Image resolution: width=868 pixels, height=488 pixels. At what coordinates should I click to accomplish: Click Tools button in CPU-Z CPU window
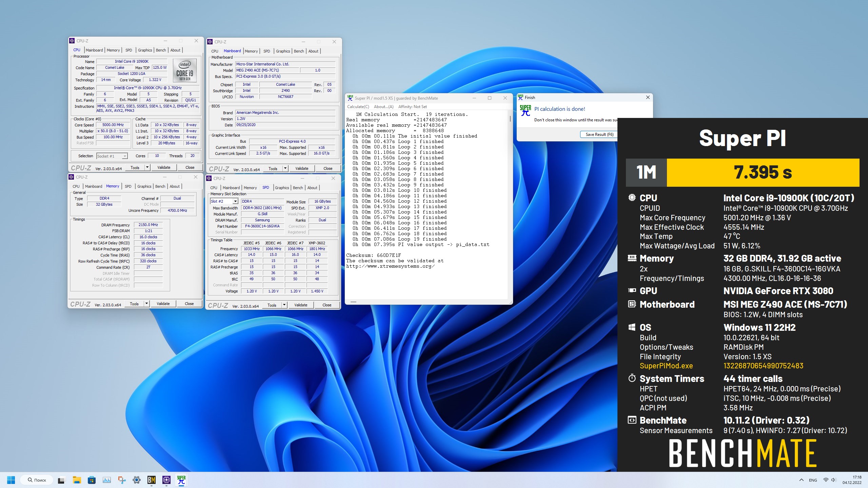pos(135,167)
